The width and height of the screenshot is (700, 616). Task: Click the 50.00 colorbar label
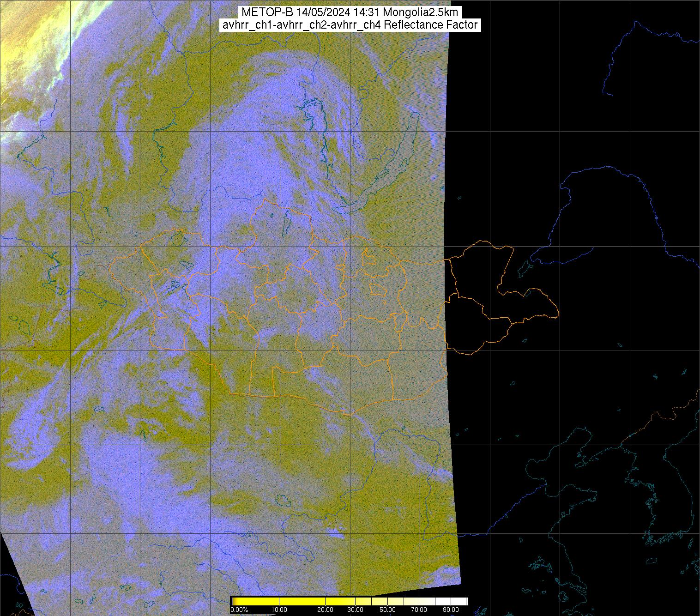click(x=387, y=610)
